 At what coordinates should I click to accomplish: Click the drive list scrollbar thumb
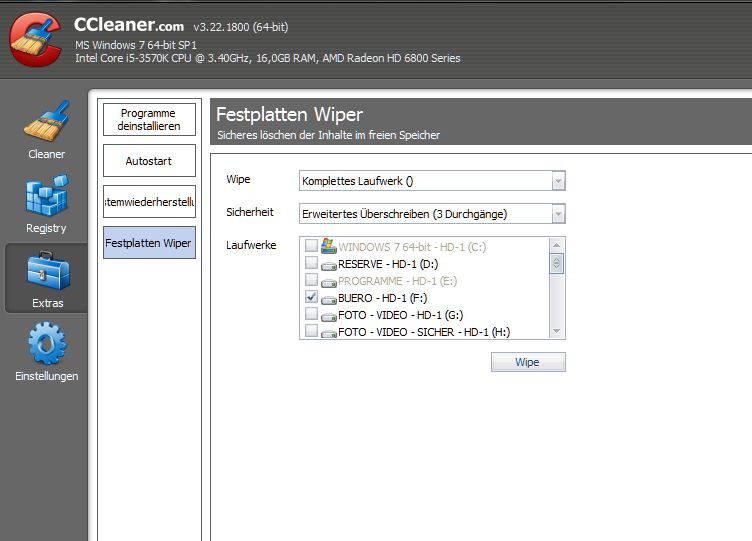556,263
